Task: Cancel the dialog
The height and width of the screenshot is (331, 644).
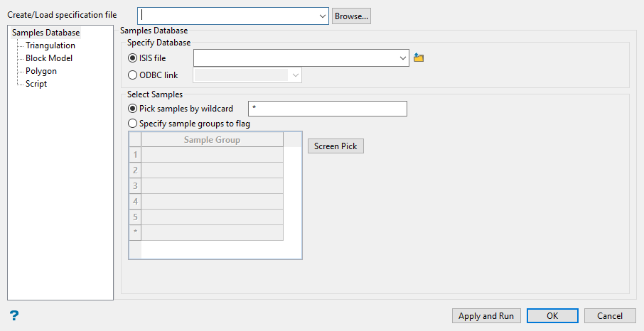Action: [610, 316]
